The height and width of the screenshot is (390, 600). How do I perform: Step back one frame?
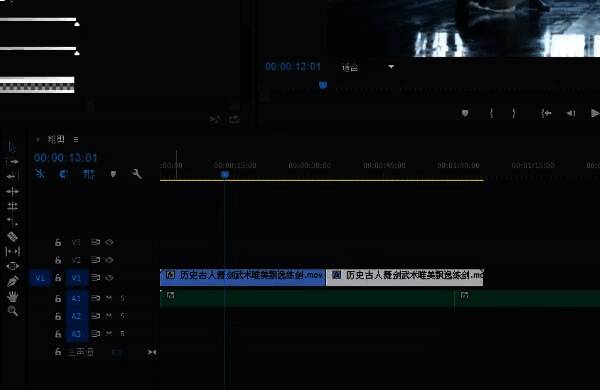click(x=571, y=113)
